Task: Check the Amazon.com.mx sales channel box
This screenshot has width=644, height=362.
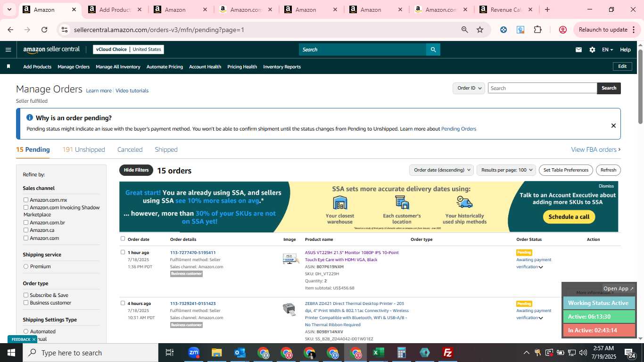Action: coord(26,200)
